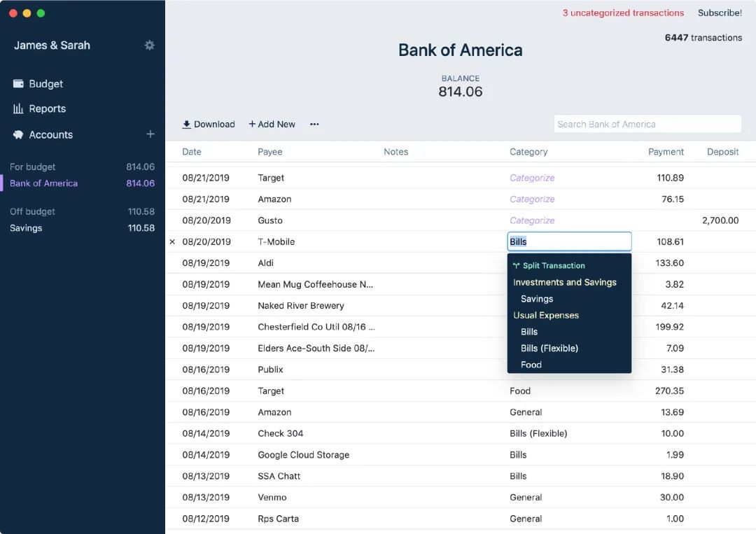Click the Add New transaction button
Screen dimensions: 756x534
pyautogui.click(x=272, y=125)
